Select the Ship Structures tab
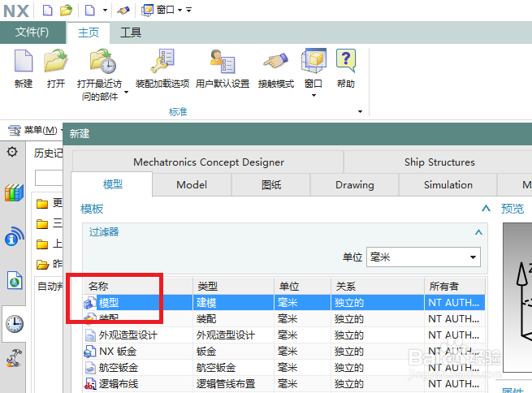This screenshot has width=532, height=393. point(439,162)
